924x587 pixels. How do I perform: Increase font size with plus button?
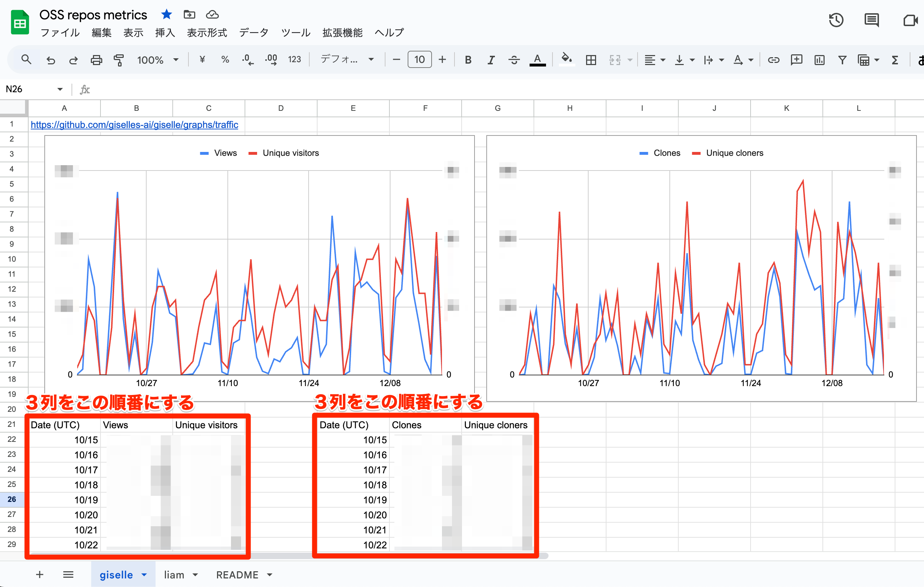(x=442, y=59)
